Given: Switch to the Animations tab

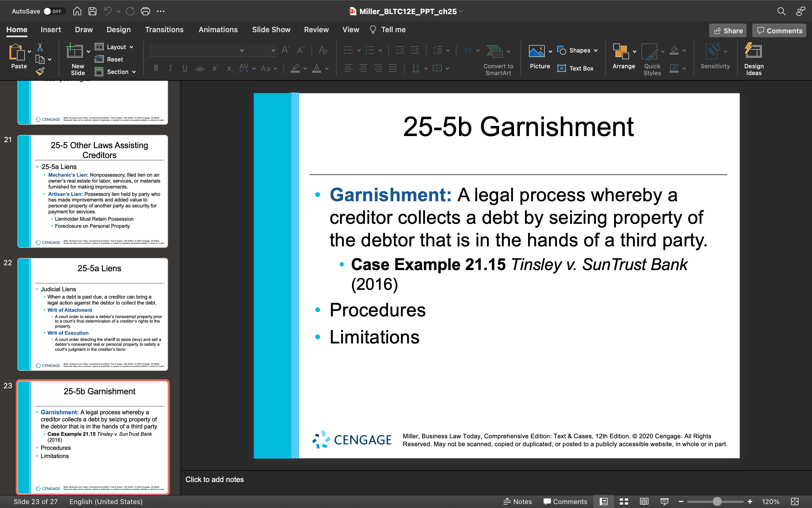Looking at the screenshot, I should click(x=218, y=30).
